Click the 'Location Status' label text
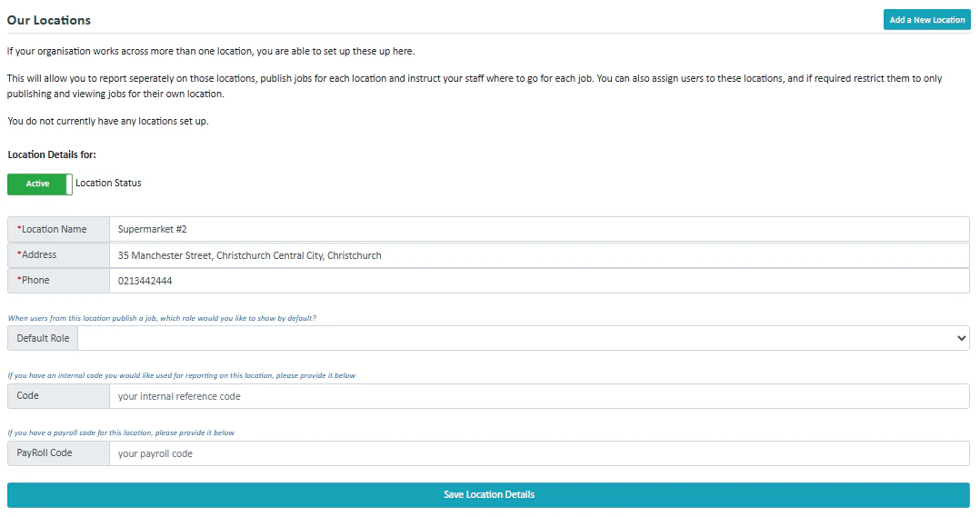Screen dimensions: 980x517 (x=108, y=183)
